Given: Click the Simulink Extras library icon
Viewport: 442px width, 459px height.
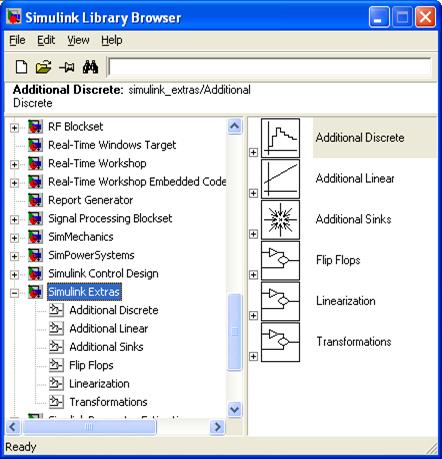Looking at the screenshot, I should click(x=35, y=292).
